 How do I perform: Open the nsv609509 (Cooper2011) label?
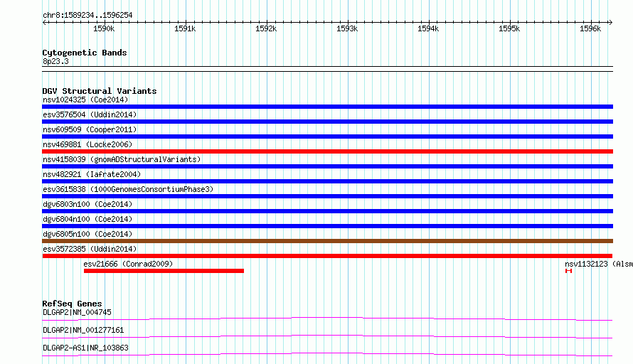pos(90,129)
